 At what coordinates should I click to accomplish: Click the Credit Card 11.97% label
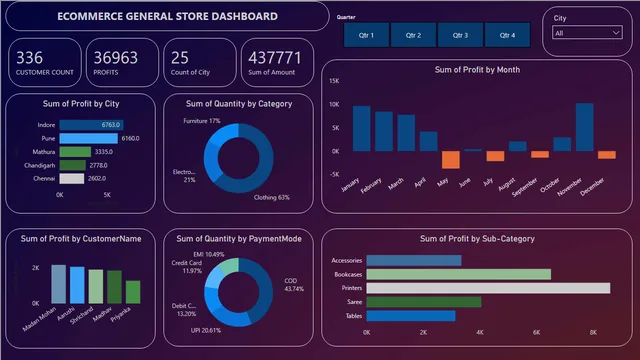pos(187,267)
